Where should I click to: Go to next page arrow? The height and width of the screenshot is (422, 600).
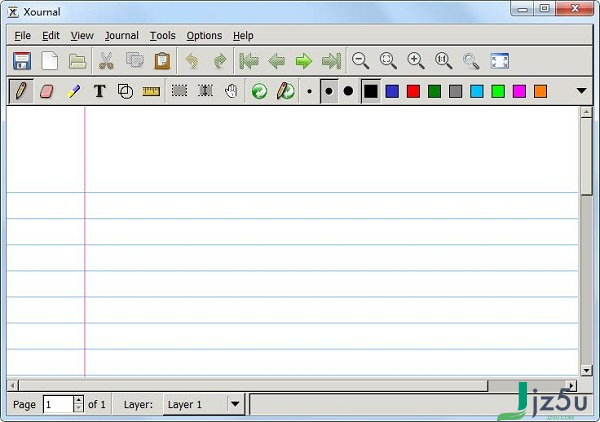coord(304,61)
